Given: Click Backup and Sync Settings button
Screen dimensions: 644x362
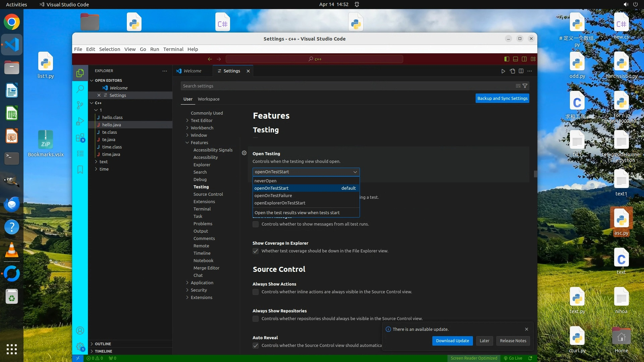Looking at the screenshot, I should pyautogui.click(x=502, y=98).
